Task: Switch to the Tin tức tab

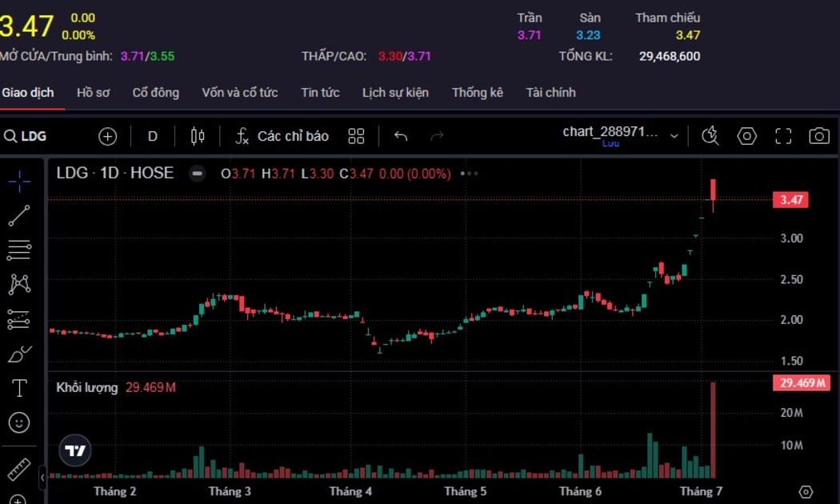Action: 320,93
